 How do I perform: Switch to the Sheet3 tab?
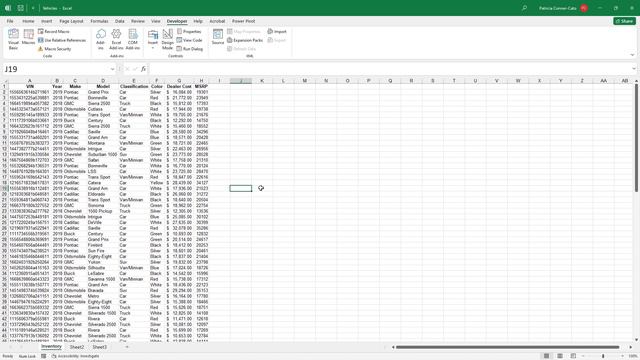tap(99, 347)
